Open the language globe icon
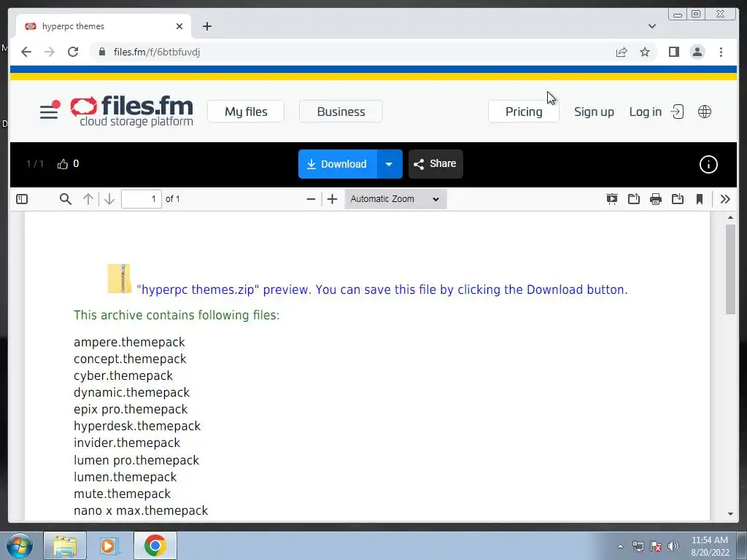The width and height of the screenshot is (747, 560). 705,112
